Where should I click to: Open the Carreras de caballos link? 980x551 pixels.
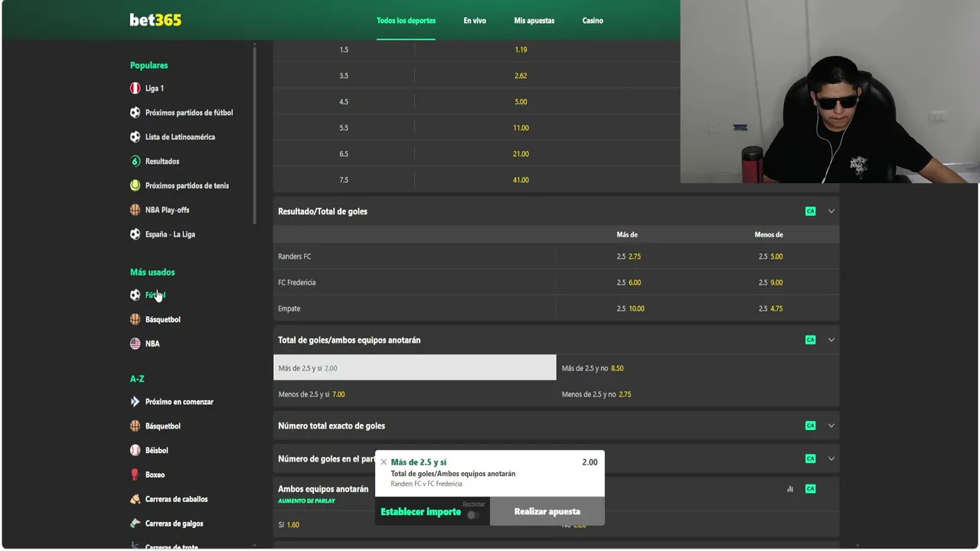coord(177,499)
